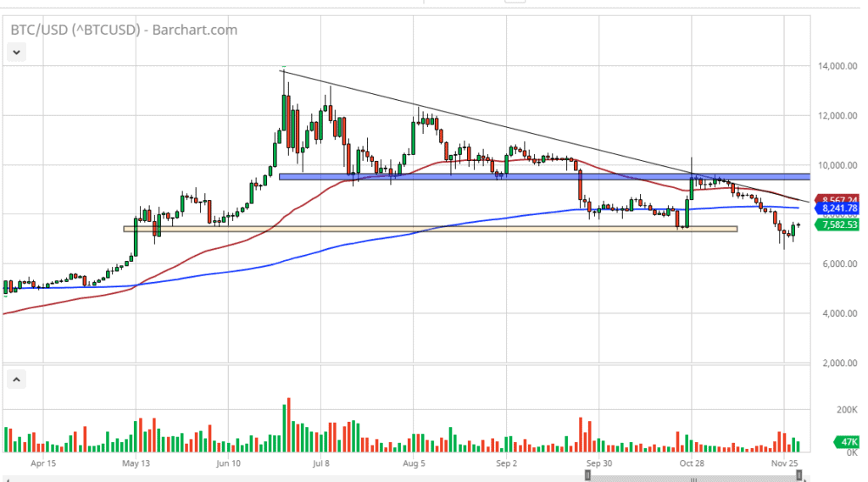Screen dimensions: 868x482
Task: Click the Oct 28 date label
Action: tap(692, 463)
